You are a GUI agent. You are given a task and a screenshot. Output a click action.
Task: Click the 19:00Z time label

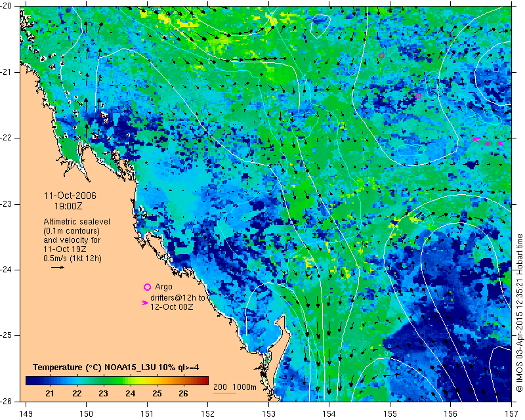[68, 206]
